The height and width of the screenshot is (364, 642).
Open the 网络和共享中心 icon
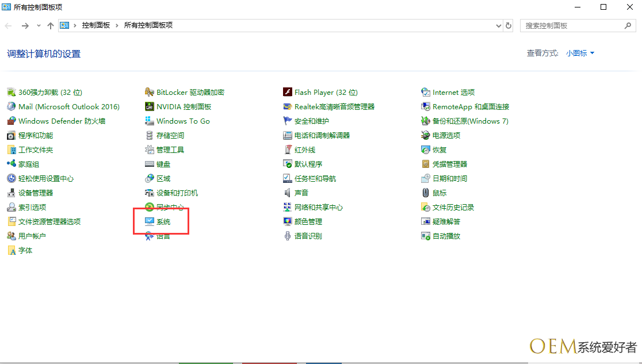point(288,207)
